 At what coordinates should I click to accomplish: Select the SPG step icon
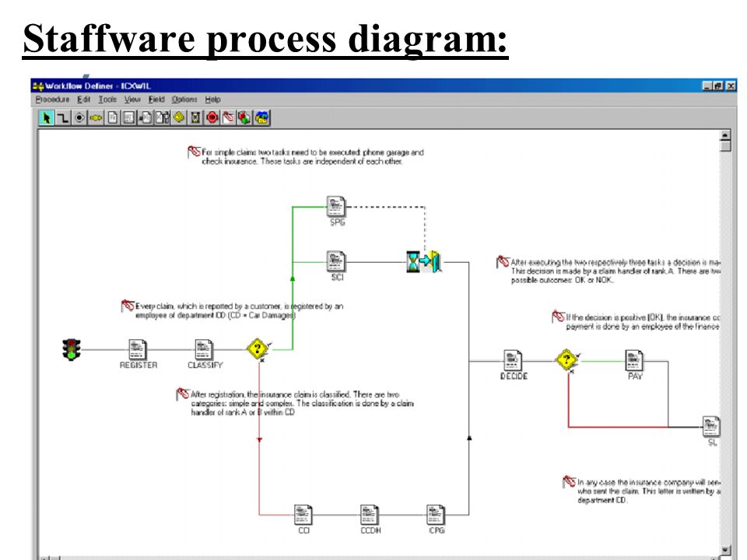[x=336, y=207]
